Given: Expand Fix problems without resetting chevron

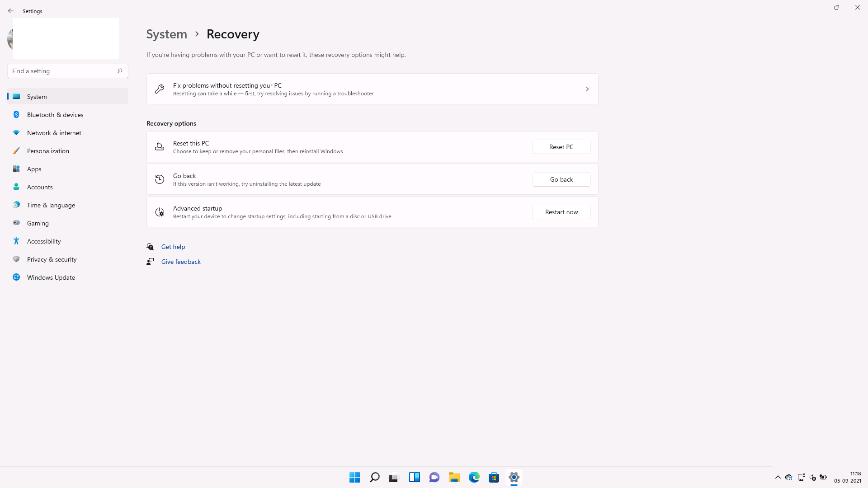Looking at the screenshot, I should pyautogui.click(x=587, y=89).
